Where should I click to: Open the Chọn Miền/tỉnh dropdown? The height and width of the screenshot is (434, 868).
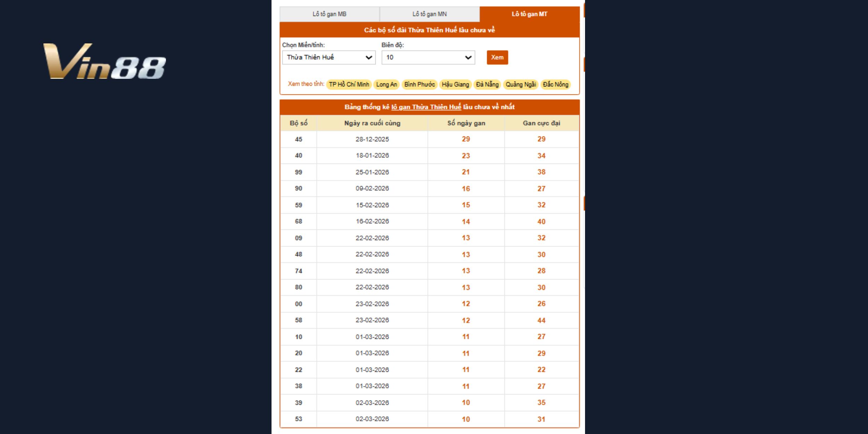pyautogui.click(x=329, y=57)
